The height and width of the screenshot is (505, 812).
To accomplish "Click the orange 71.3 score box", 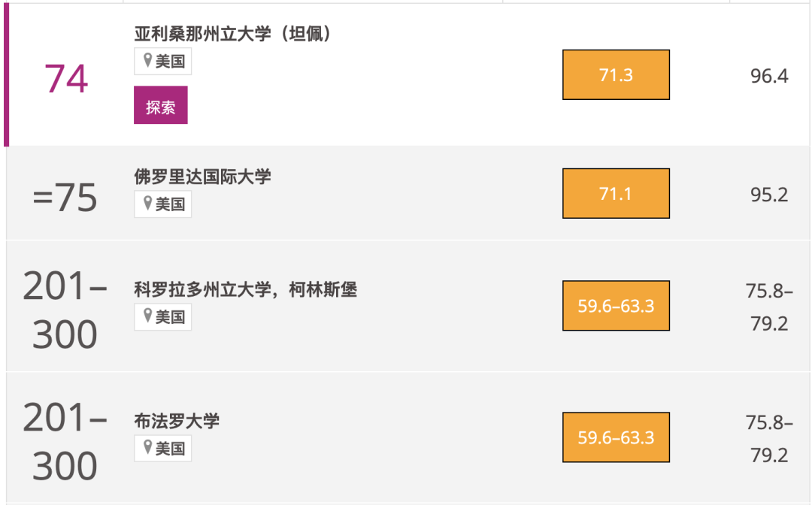I will click(617, 74).
